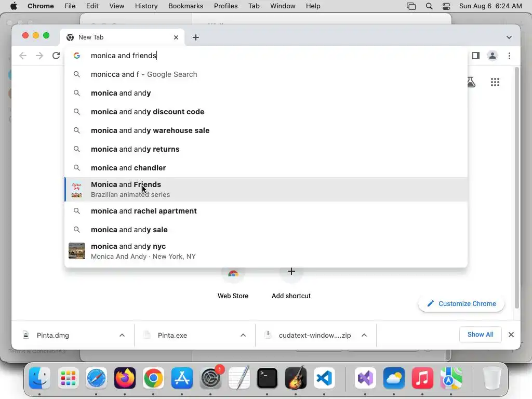Click the Monica and Friends series thumbnail
Viewport: 532px width, 399px height.
[x=77, y=190]
